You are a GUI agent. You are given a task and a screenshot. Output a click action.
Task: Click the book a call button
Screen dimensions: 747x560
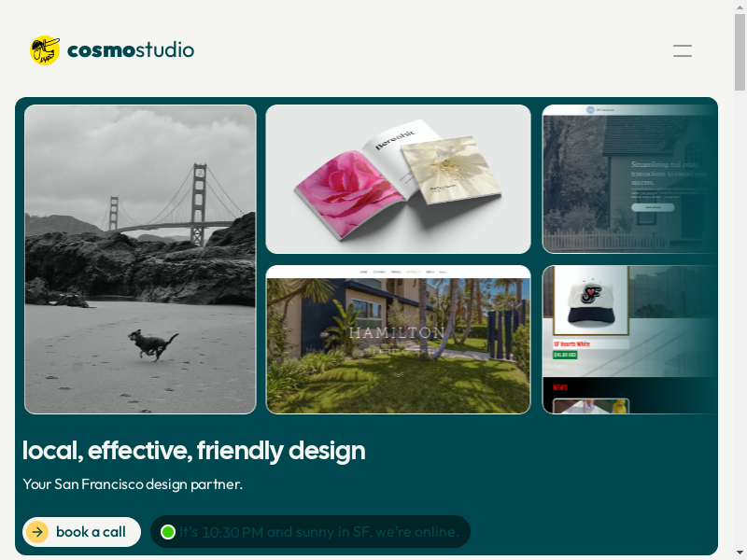81,532
